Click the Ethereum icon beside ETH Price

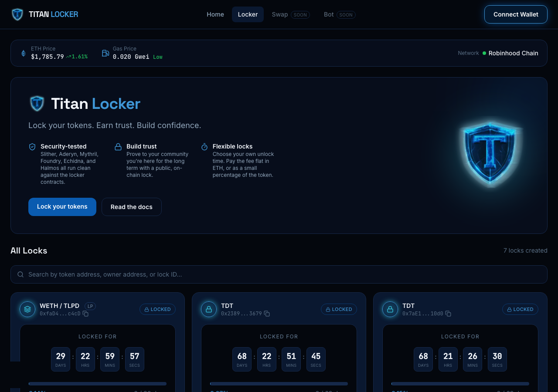(x=24, y=53)
